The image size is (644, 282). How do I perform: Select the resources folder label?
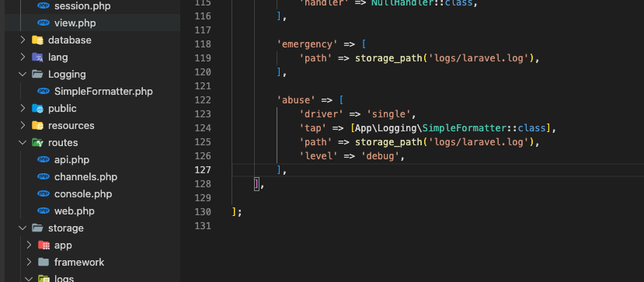point(71,125)
